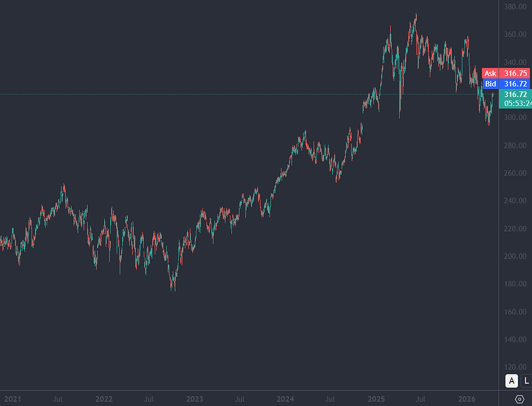Click the 200.00 price axis label
This screenshot has height=406, width=532.
[x=515, y=256]
